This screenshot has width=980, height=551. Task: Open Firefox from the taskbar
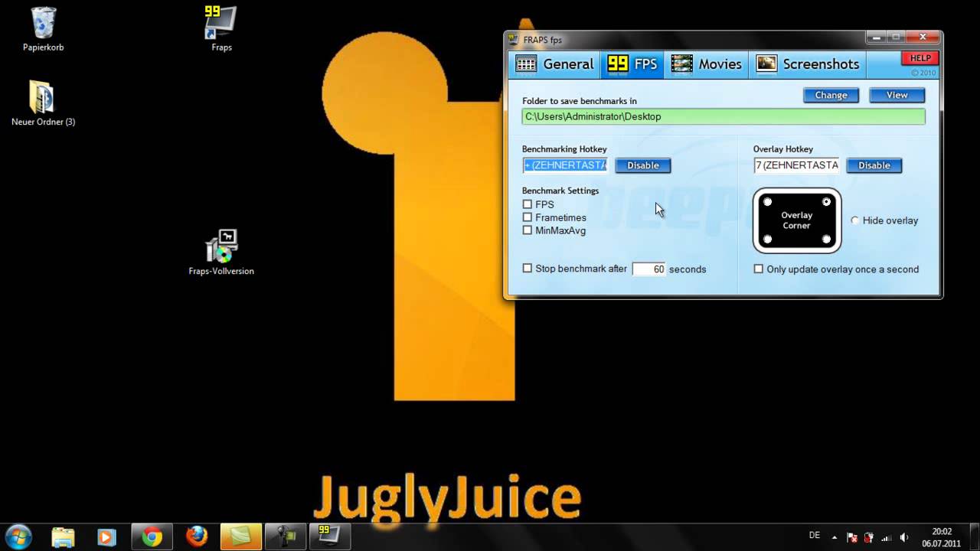pyautogui.click(x=197, y=537)
